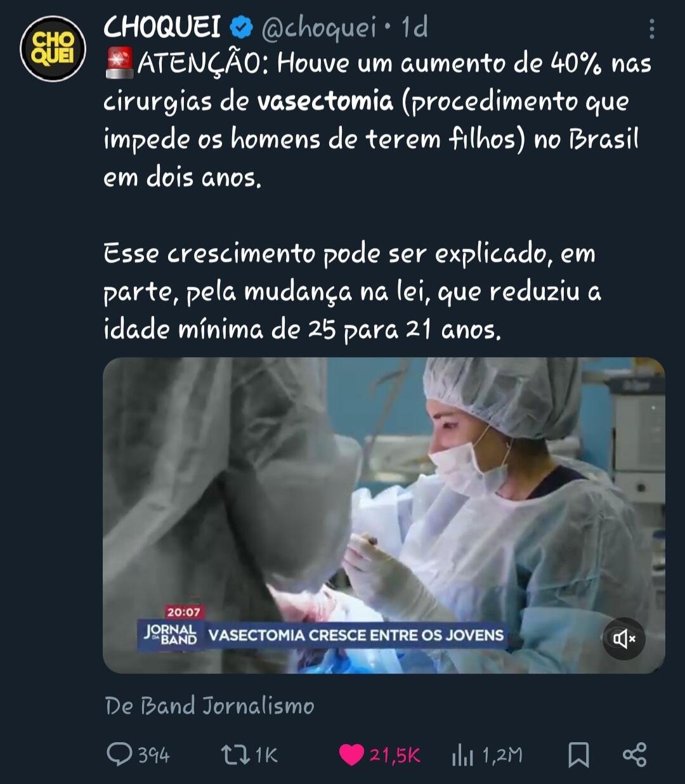Open the three-dot more options menu
Image resolution: width=685 pixels, height=784 pixels.
[651, 29]
